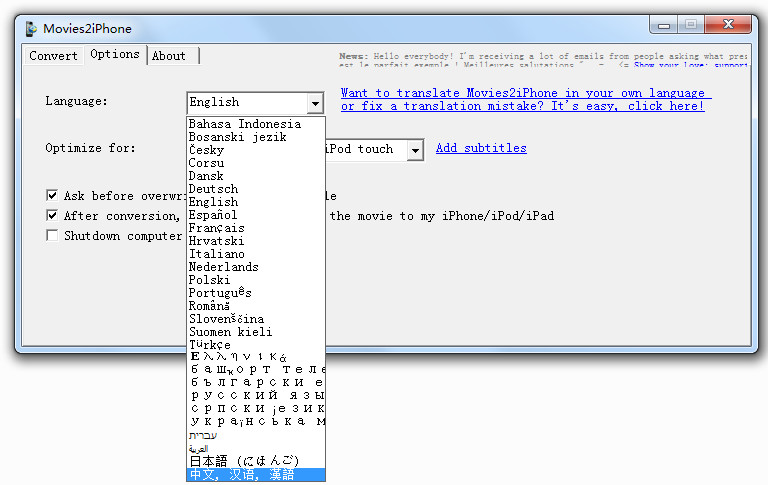Image resolution: width=768 pixels, height=485 pixels.
Task: Choose Français in the language list
Action: tap(217, 228)
